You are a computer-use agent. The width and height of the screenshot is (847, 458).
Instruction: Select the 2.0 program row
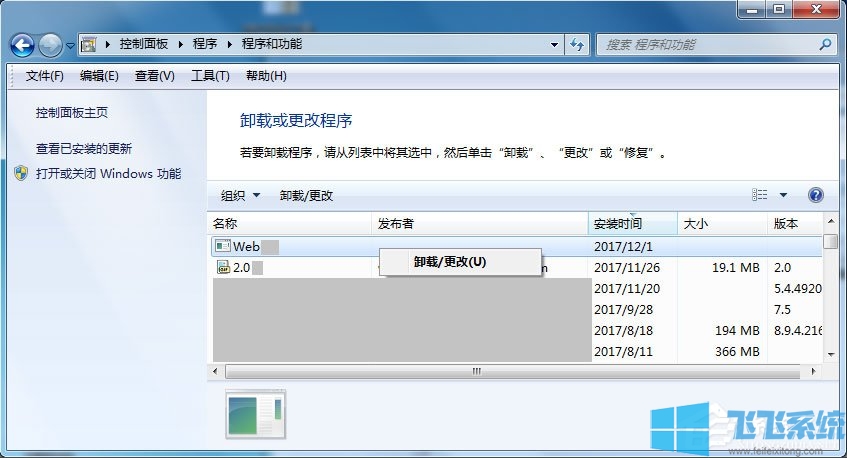[516, 267]
